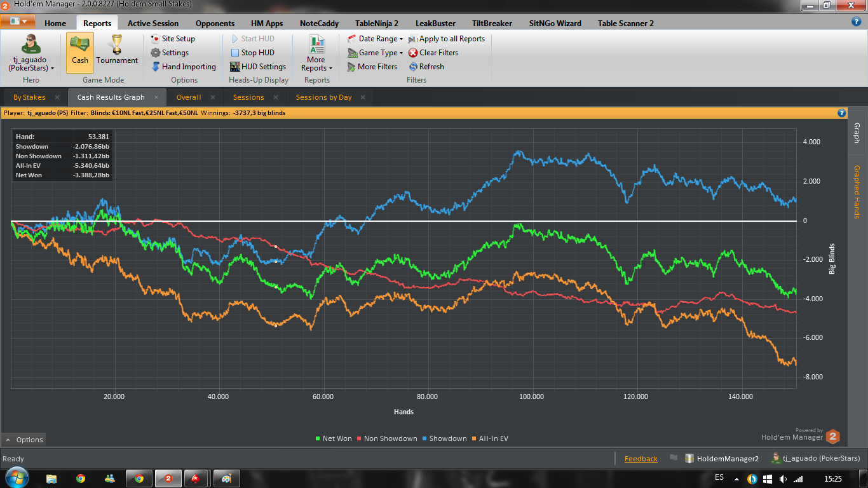This screenshot has width=868, height=488.
Task: Click the Refresh filters button
Action: [426, 67]
